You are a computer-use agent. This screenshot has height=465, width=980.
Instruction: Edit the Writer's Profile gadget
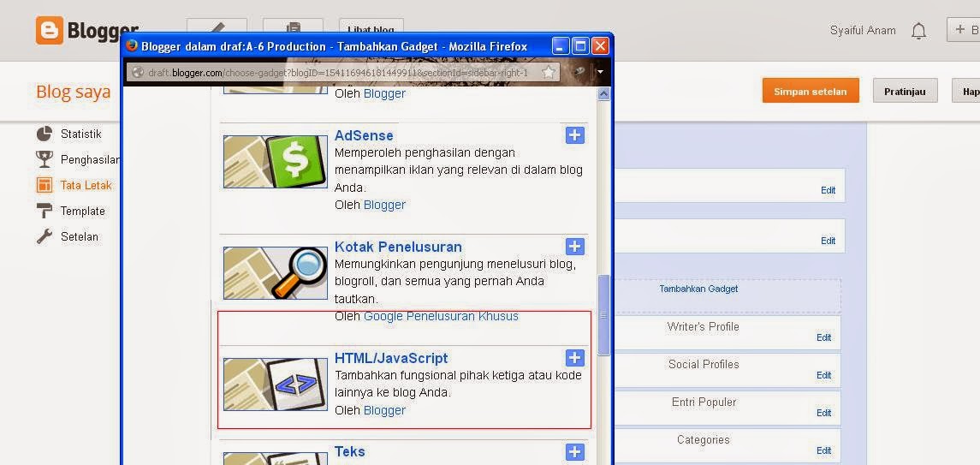[x=823, y=337]
